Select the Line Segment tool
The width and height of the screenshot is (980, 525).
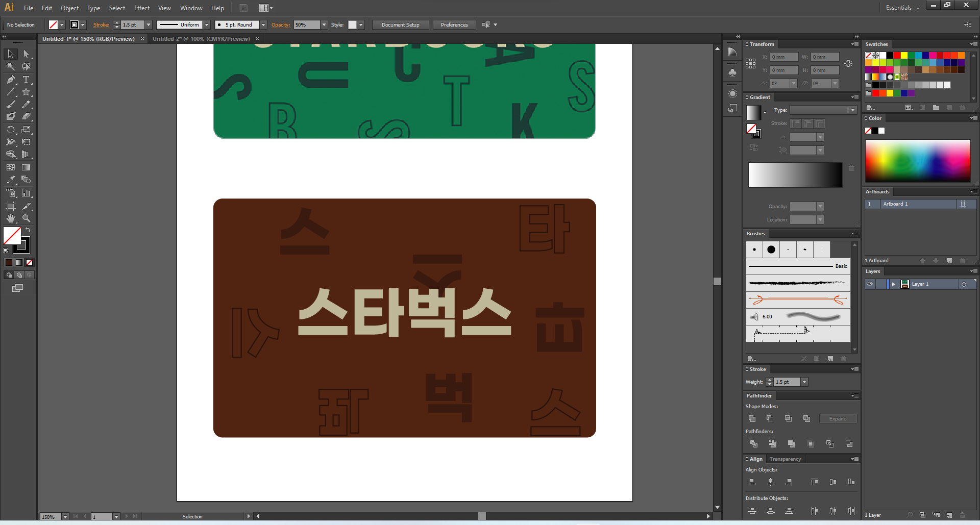point(11,92)
